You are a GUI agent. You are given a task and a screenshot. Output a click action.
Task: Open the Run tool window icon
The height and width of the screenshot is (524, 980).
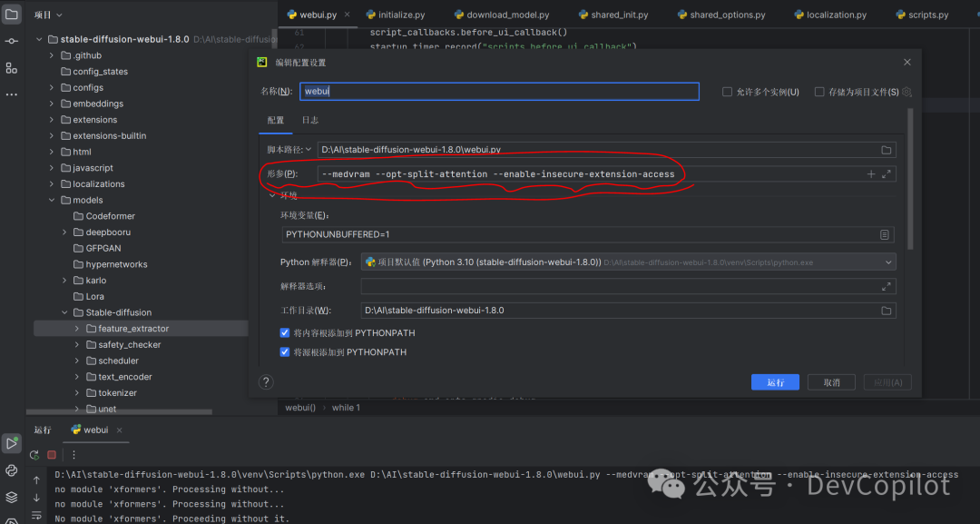(11, 443)
